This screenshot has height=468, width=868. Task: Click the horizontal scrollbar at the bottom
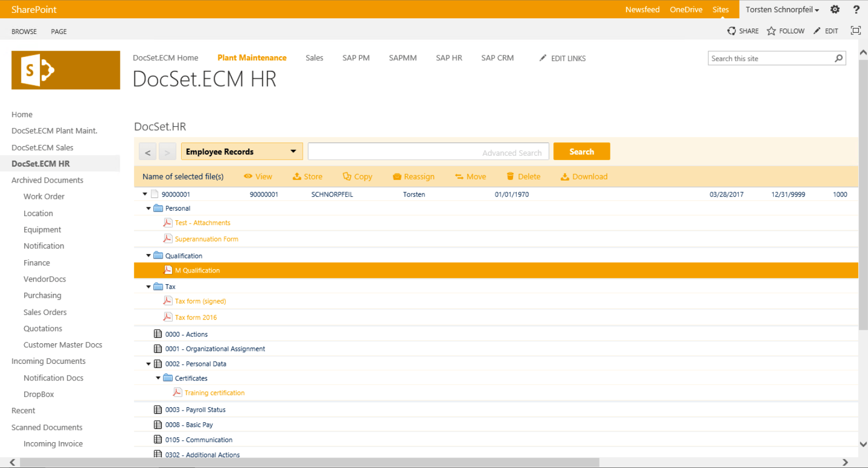coord(309,463)
